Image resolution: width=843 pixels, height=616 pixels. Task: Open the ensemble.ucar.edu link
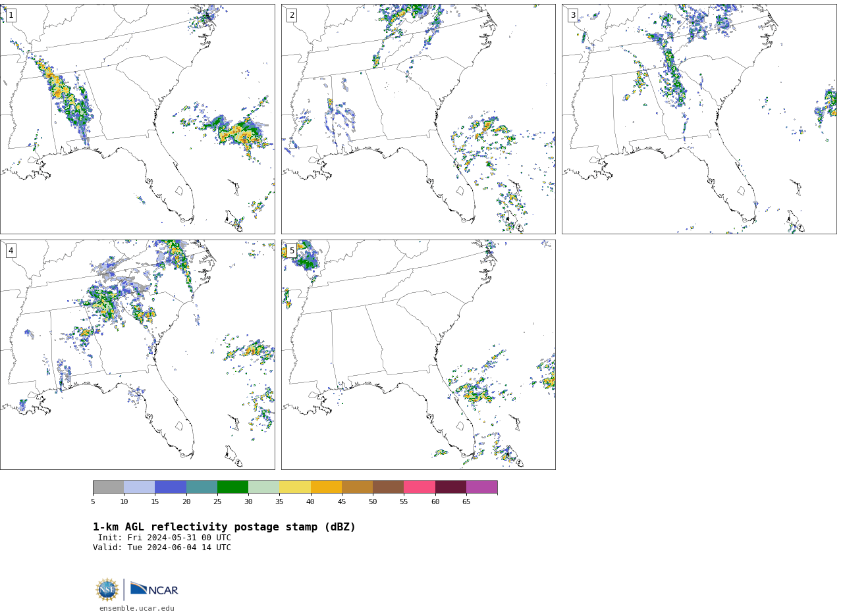pyautogui.click(x=137, y=609)
